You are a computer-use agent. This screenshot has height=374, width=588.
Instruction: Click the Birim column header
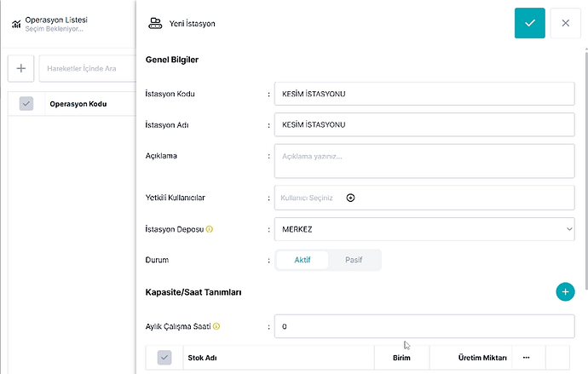[x=401, y=358]
